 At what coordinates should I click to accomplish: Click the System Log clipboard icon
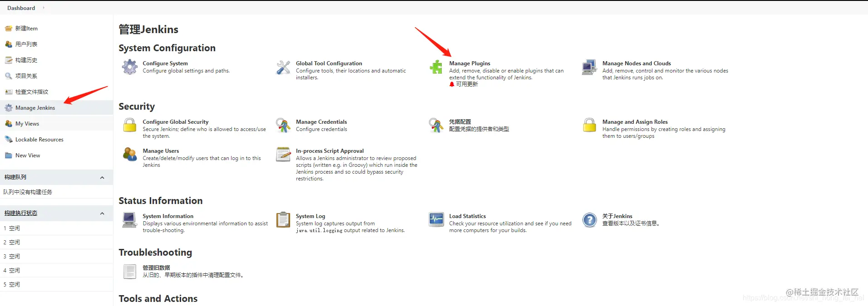pos(283,220)
